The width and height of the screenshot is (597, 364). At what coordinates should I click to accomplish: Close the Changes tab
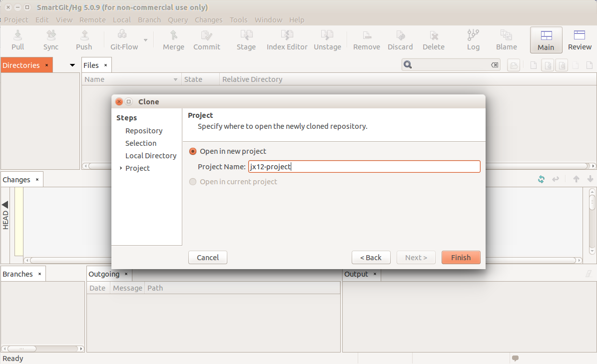(37, 180)
